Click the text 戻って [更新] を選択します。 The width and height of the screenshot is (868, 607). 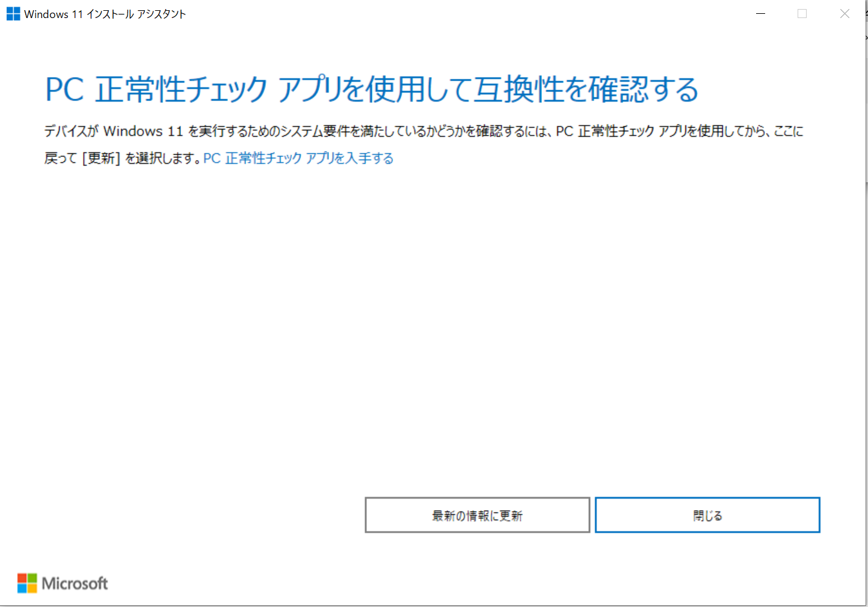[x=123, y=158]
